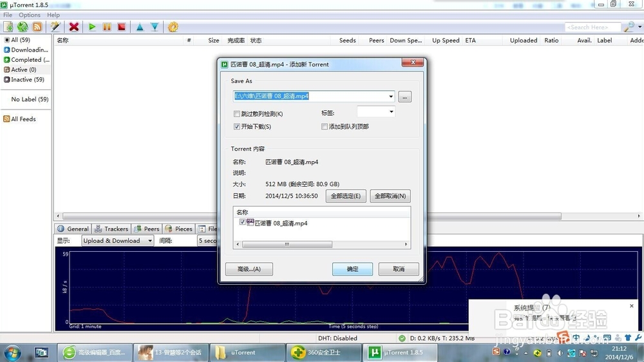Click the green Start torrent icon
This screenshot has width=644, height=362.
click(92, 27)
